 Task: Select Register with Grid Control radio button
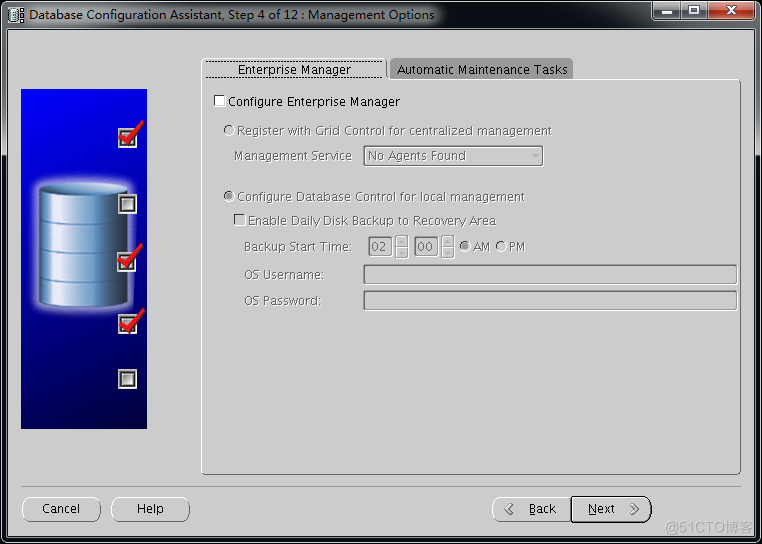pos(229,130)
